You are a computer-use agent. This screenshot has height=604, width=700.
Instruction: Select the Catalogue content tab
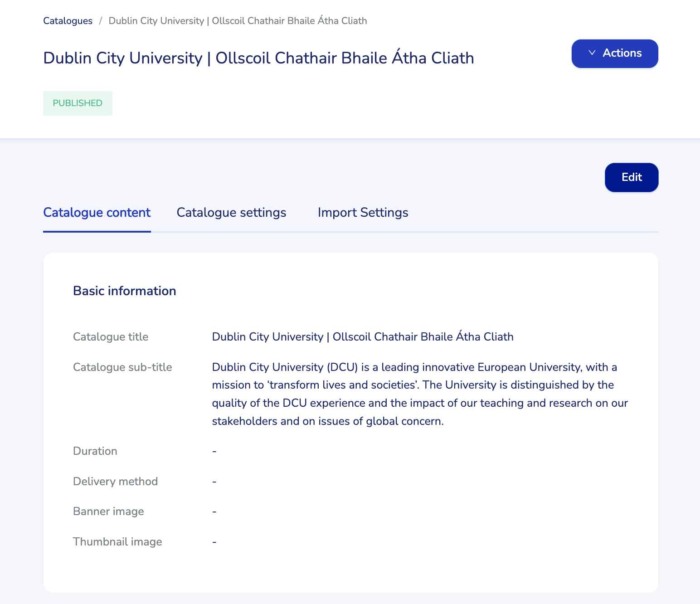(x=97, y=213)
